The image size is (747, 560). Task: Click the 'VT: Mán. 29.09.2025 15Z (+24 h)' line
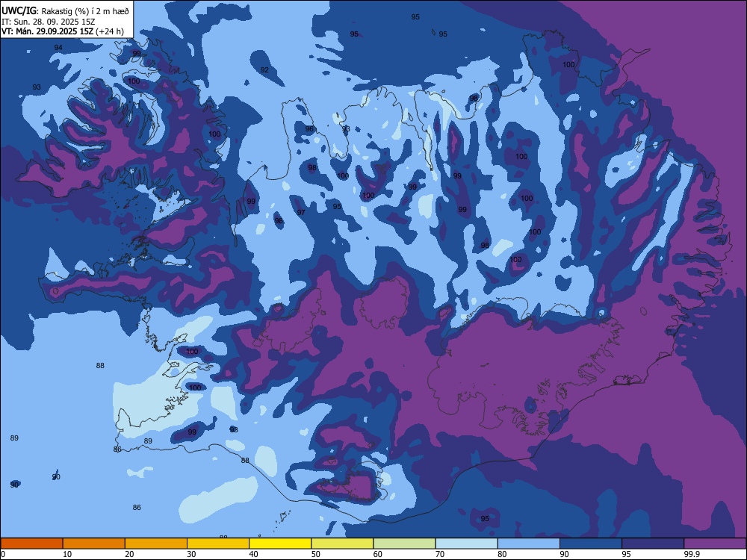click(x=63, y=31)
